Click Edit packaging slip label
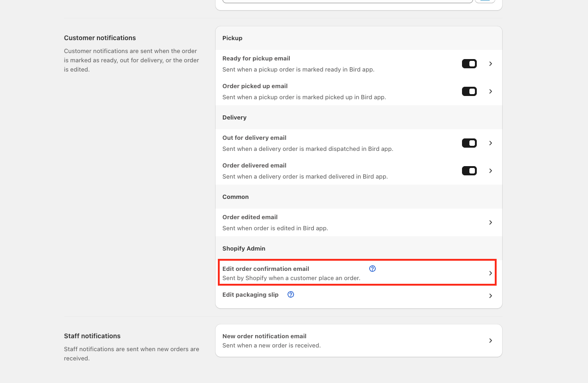Viewport: 588px width, 383px height. 251,294
